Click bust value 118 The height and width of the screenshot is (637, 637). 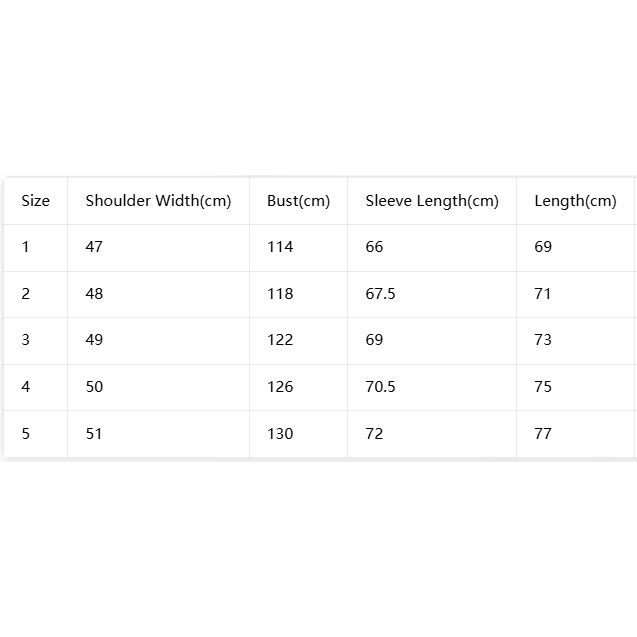[280, 294]
